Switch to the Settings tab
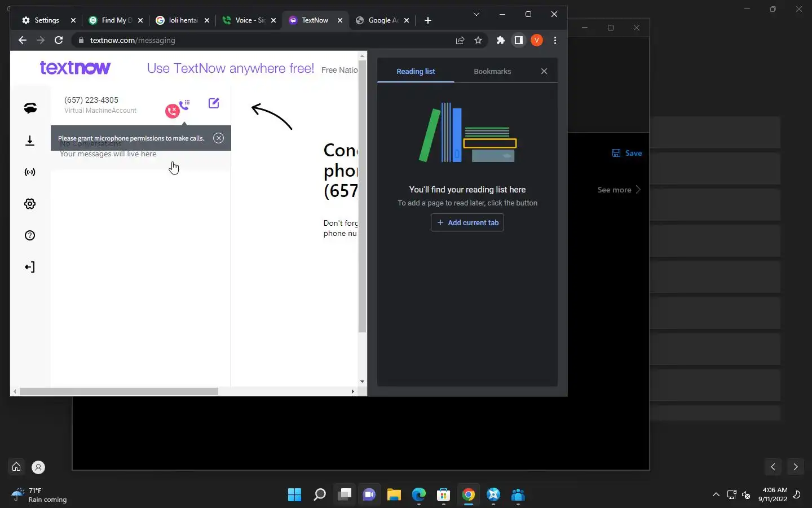Image resolution: width=812 pixels, height=508 pixels. [47, 20]
